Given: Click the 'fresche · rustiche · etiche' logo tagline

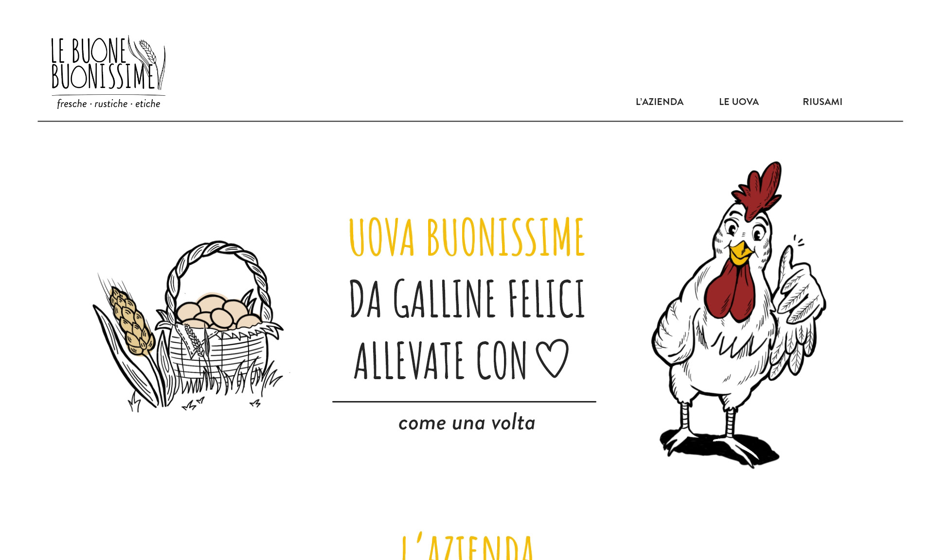Looking at the screenshot, I should tap(108, 104).
